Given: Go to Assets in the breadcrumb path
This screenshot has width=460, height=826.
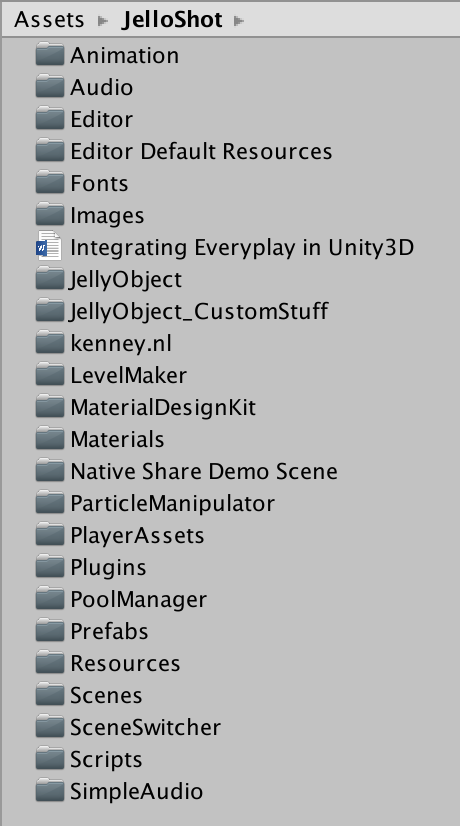Looking at the screenshot, I should (x=49, y=20).
